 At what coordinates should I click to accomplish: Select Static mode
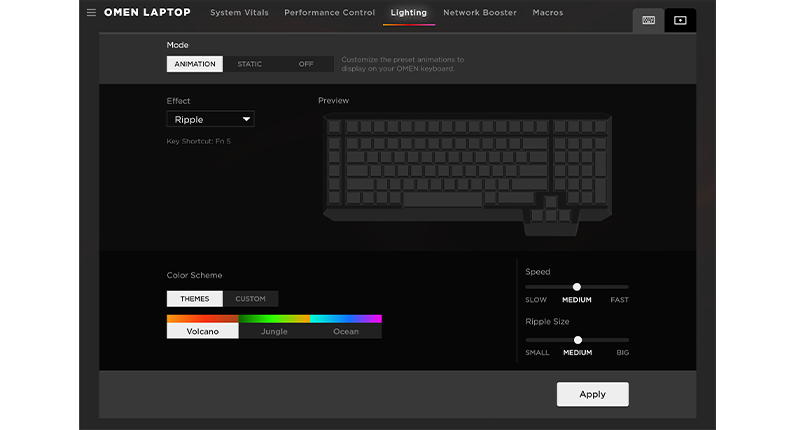pos(249,64)
